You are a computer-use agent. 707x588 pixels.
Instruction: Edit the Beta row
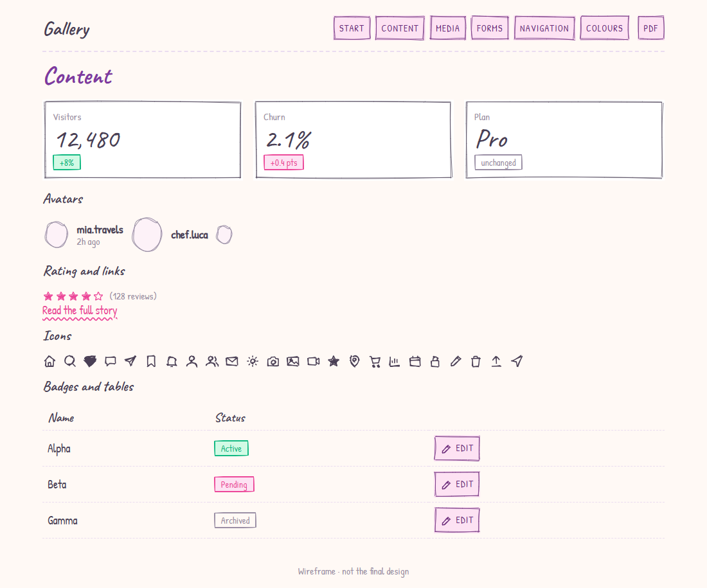[457, 485]
